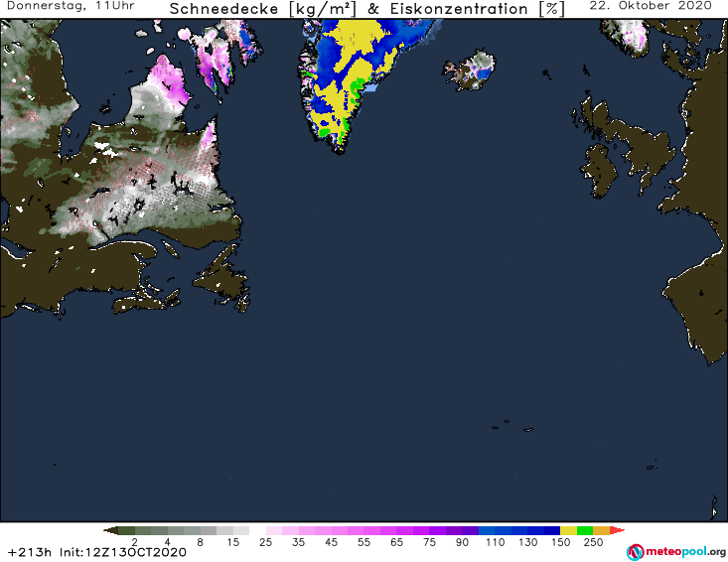Screen dimensions: 728x562
Task: Select the bright green swatch in the legend
Action: 585,530
